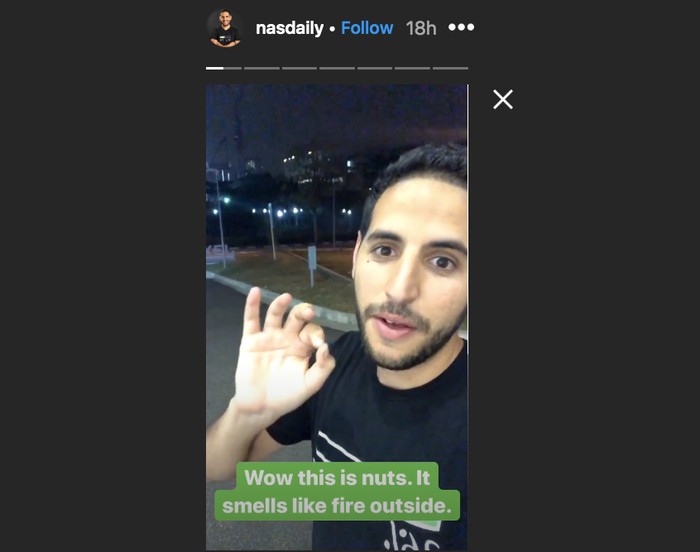
Task: Jump to the third story progress segment
Action: (x=300, y=68)
